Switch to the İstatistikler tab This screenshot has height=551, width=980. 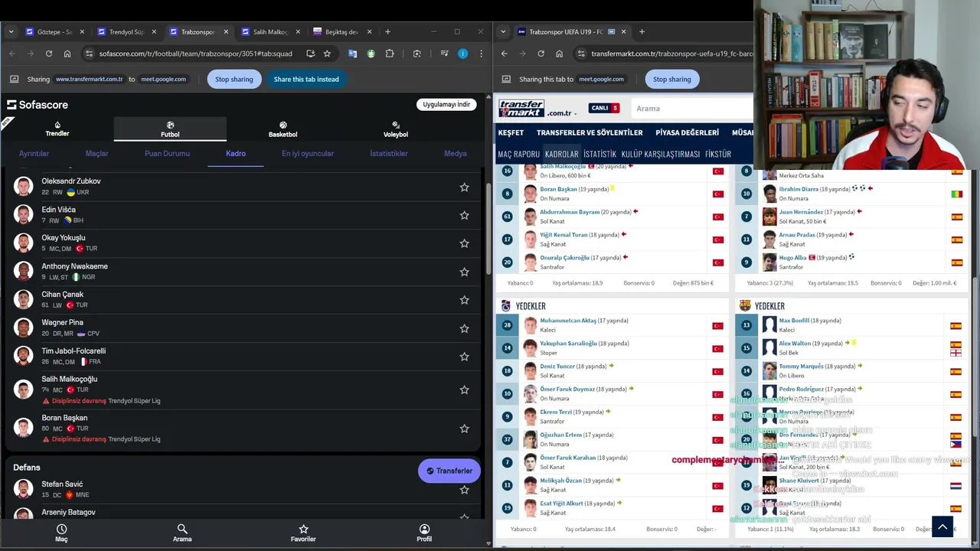tap(389, 154)
